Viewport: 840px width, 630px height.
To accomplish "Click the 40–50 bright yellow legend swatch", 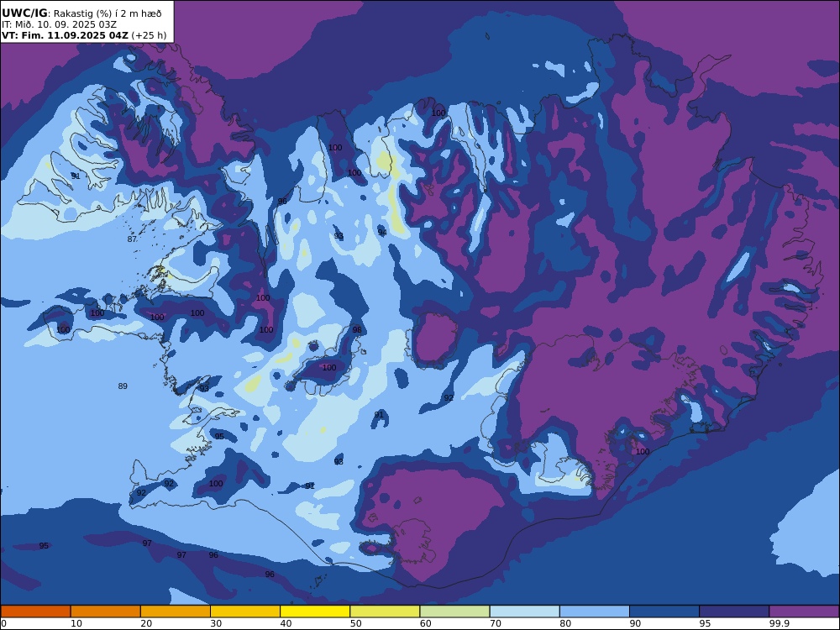I will coord(315,612).
